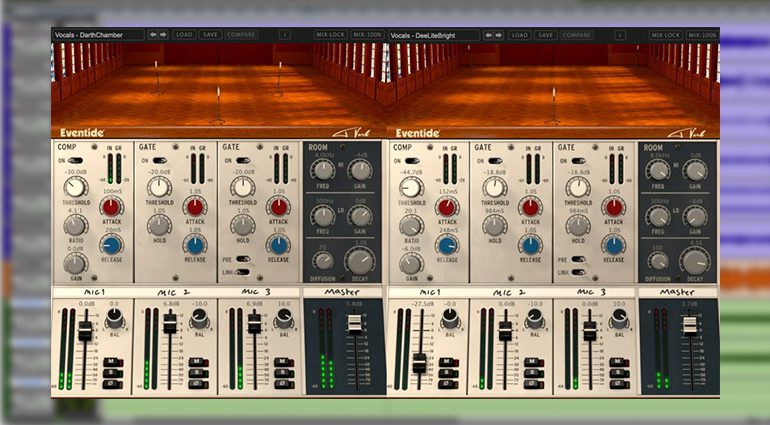Select the front center microphone in DarthChamber room
770x425 pixels.
(218, 105)
